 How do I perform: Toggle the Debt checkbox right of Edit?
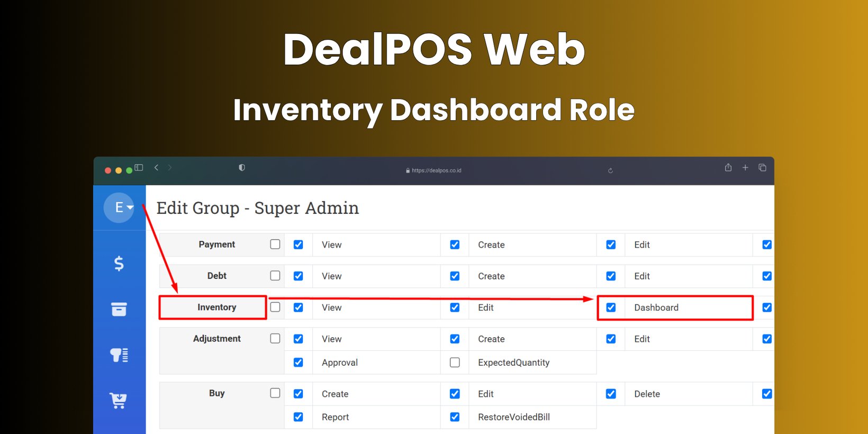point(767,276)
